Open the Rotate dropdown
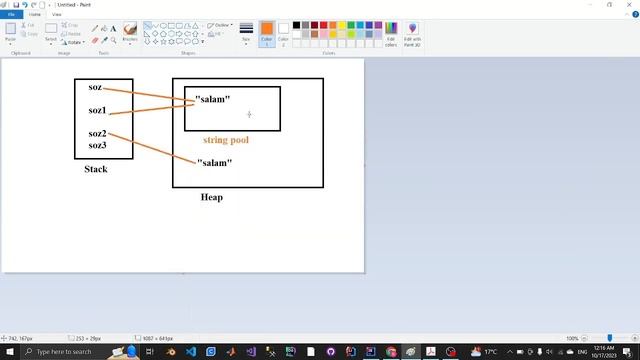The height and width of the screenshot is (360, 640). 73,42
